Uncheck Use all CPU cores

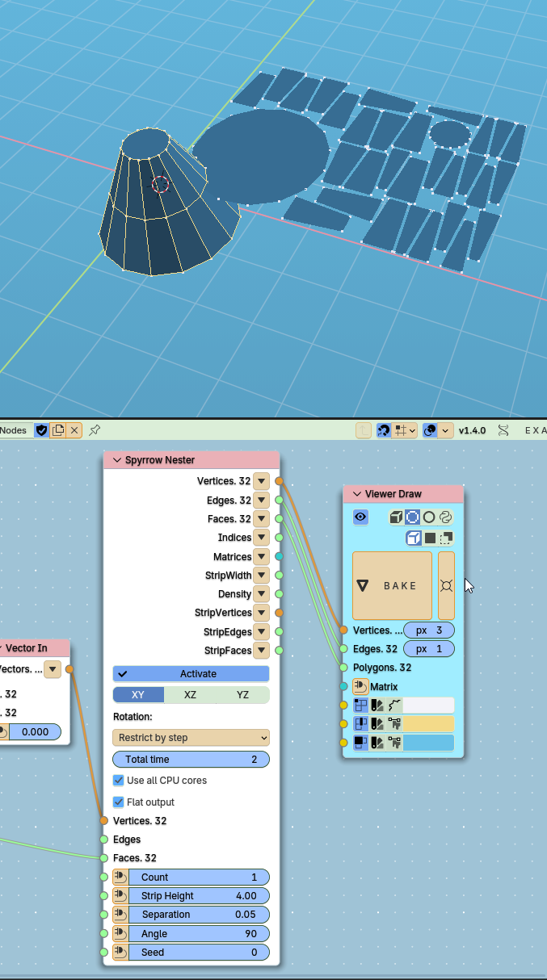tap(119, 781)
